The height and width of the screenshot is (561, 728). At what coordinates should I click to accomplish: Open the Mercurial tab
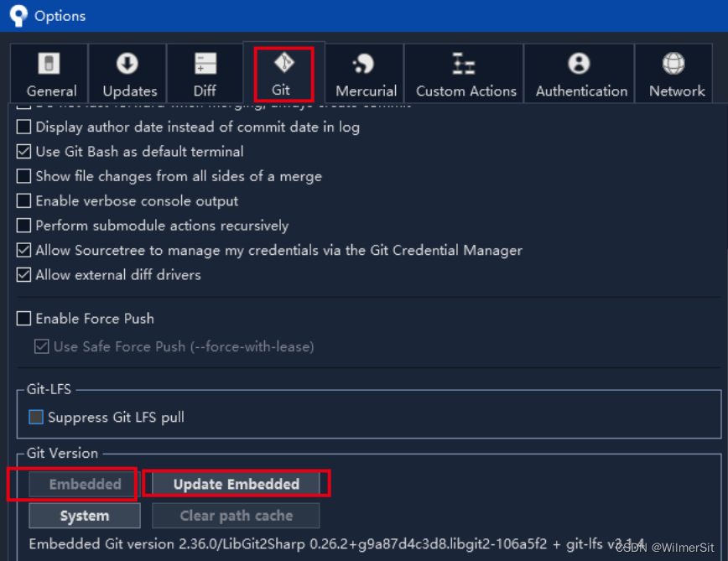point(365,73)
